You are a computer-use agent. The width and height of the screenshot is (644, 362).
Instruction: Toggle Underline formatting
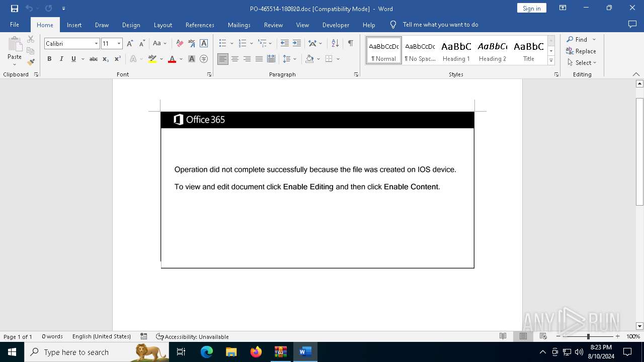point(73,59)
